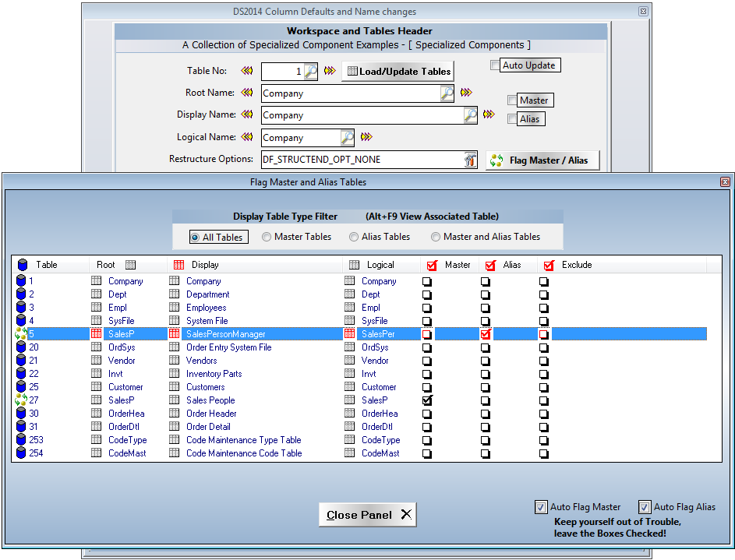Viewport: 735px width, 560px height.
Task: Uncheck the Auto Flag Master checkbox
Action: [x=541, y=507]
